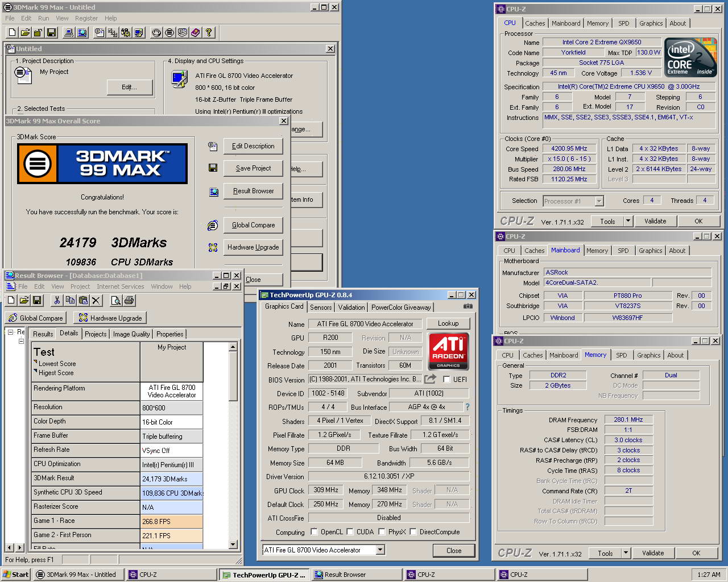Click New project icon in 3DMark toolbar
The width and height of the screenshot is (728, 582).
(12, 33)
